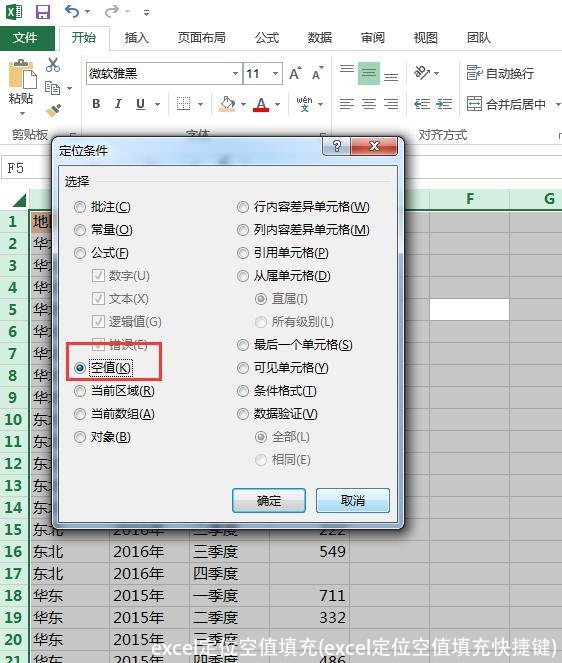The image size is (562, 663).
Task: Click the Undo arrow icon
Action: click(x=71, y=11)
